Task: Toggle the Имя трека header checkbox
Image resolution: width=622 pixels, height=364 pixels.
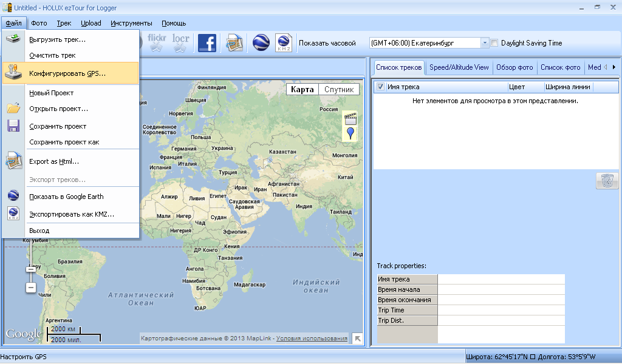Action: 380,87
